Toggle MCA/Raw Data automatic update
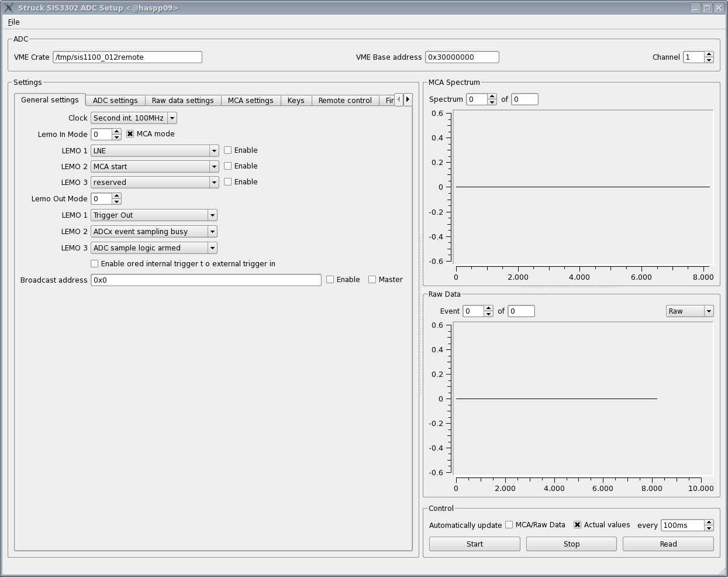728x577 pixels. coord(509,525)
